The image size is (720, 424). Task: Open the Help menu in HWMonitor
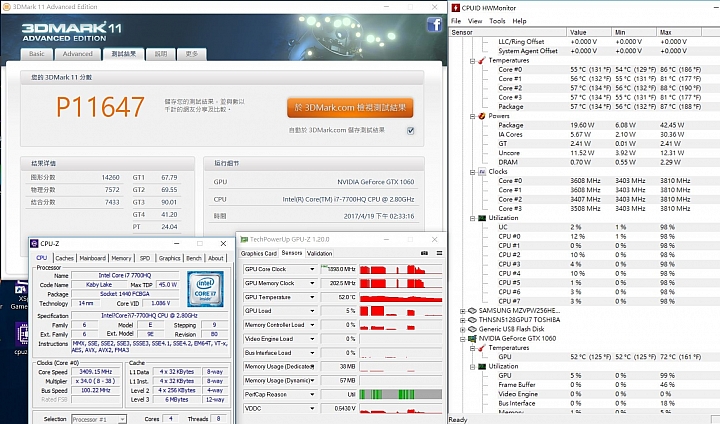[x=519, y=21]
